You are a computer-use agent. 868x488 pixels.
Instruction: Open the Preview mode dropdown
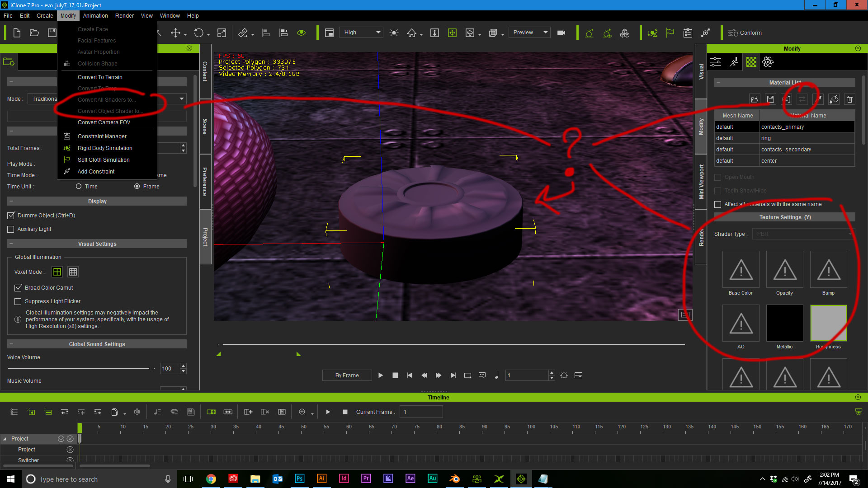pos(529,33)
